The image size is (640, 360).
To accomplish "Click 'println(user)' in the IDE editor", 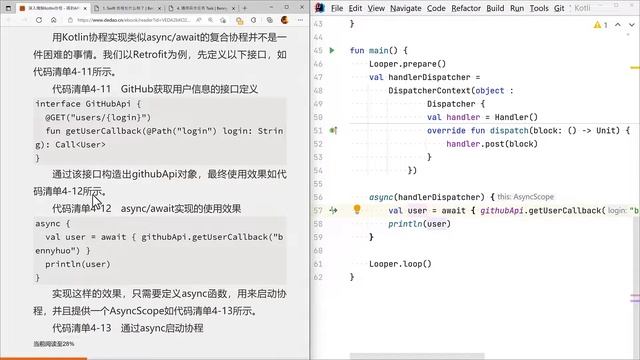I will (x=419, y=224).
